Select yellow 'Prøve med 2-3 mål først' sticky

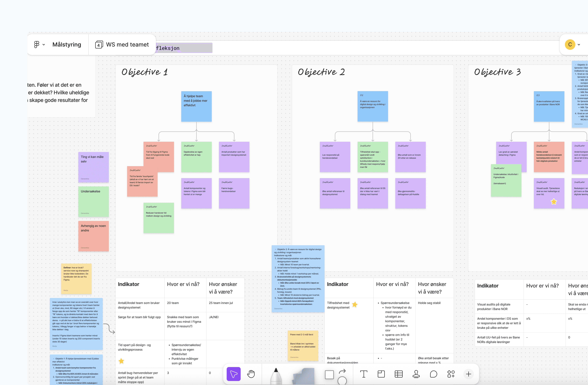(x=303, y=346)
